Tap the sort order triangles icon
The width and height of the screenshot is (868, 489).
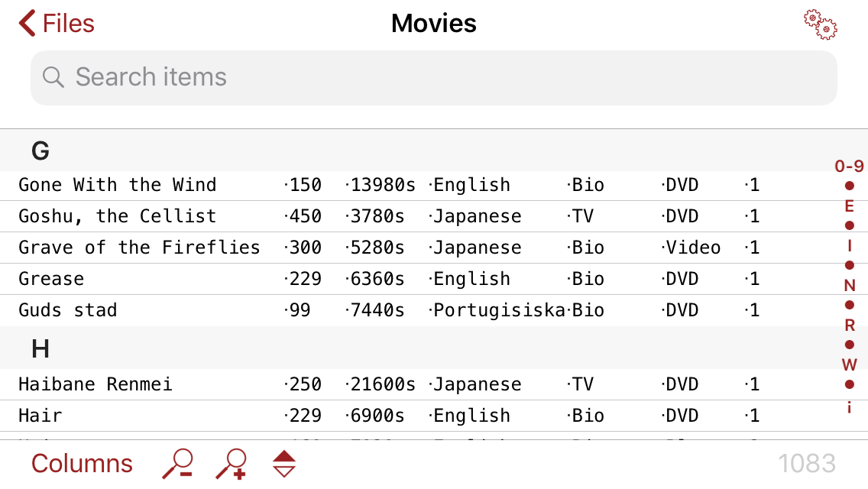tap(284, 464)
